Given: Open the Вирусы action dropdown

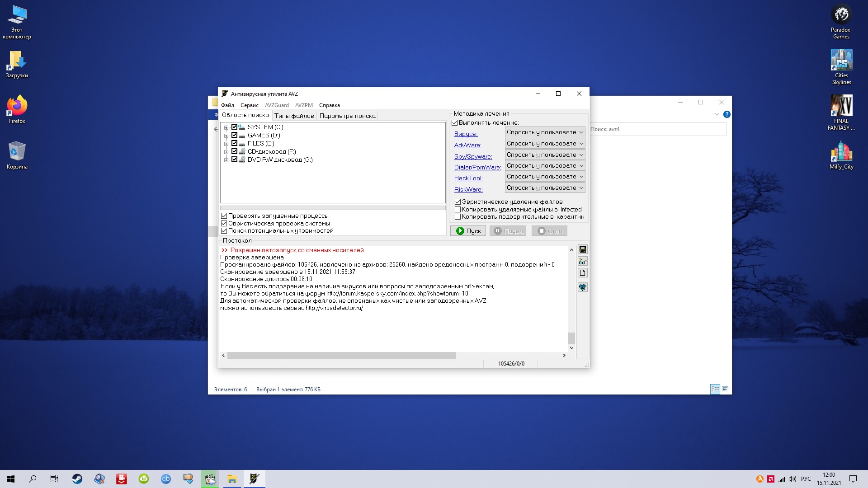Looking at the screenshot, I should (545, 132).
